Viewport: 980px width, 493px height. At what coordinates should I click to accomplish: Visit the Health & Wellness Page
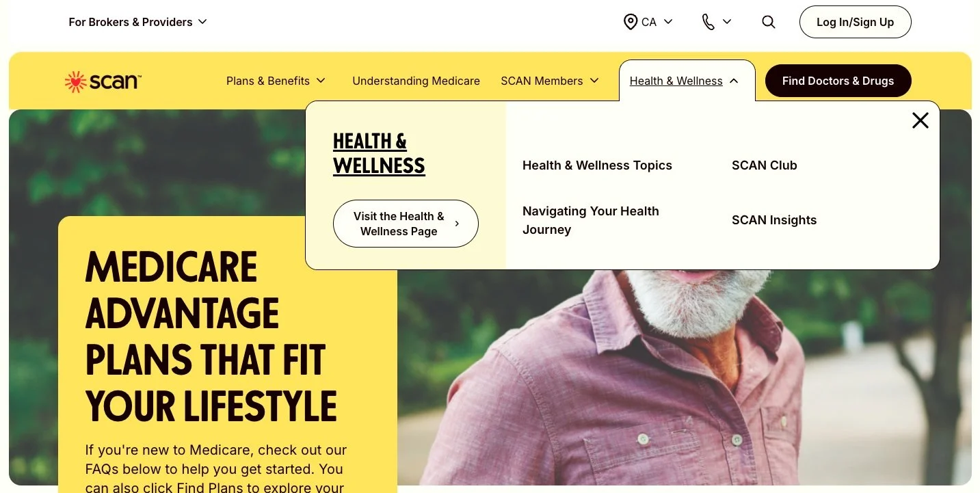(x=406, y=224)
